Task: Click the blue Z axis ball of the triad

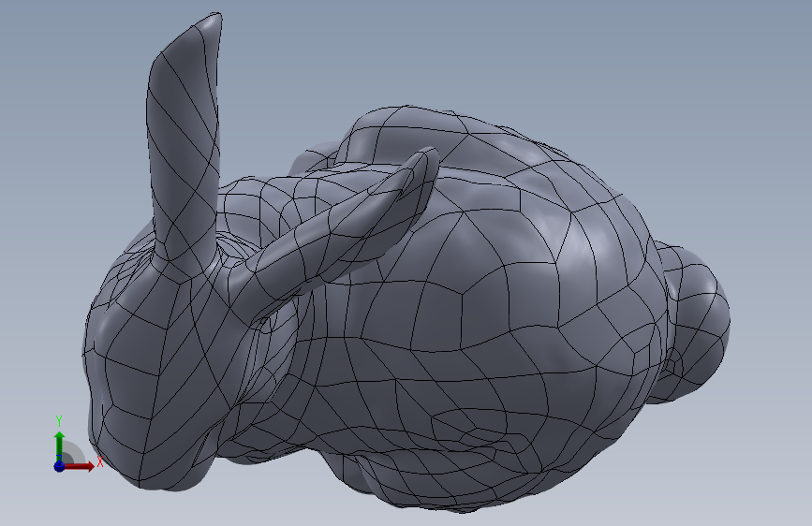Action: 59,466
